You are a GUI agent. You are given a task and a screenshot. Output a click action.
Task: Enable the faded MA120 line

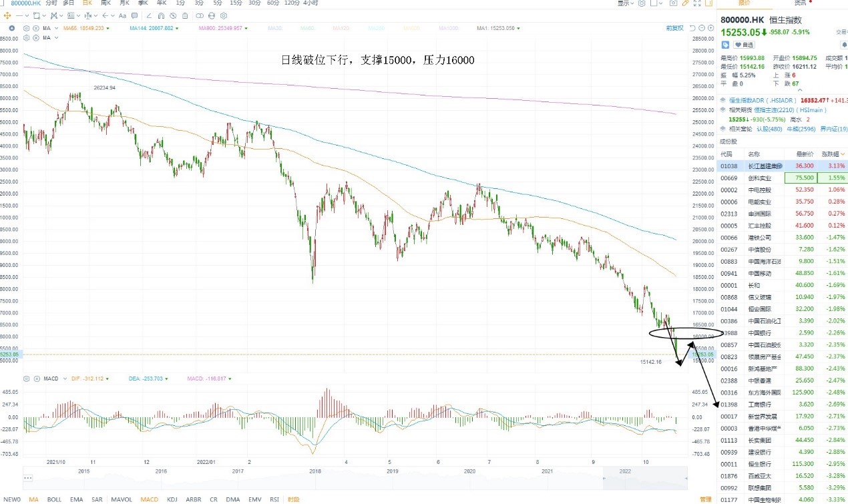[x=341, y=28]
